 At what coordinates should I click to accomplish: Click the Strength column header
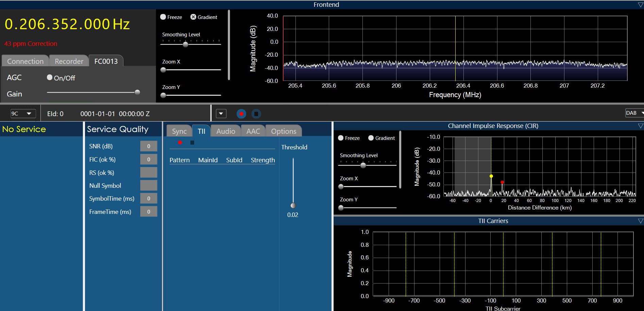coord(262,160)
